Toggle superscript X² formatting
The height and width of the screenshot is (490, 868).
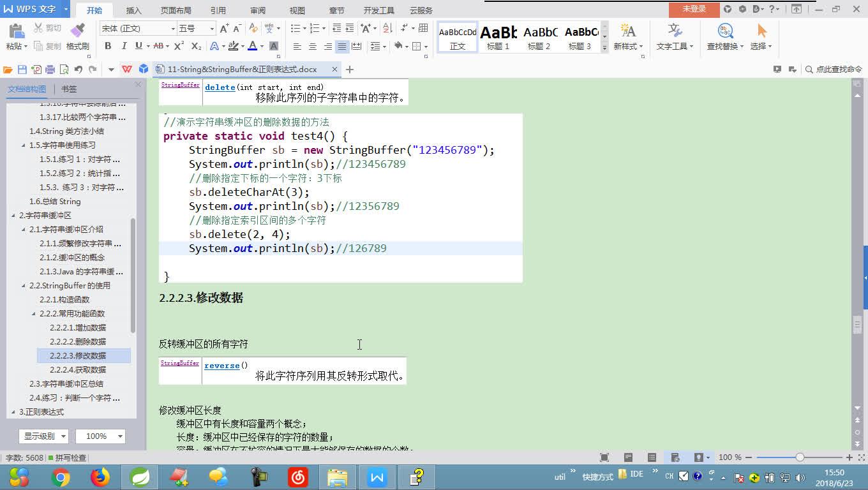point(179,46)
